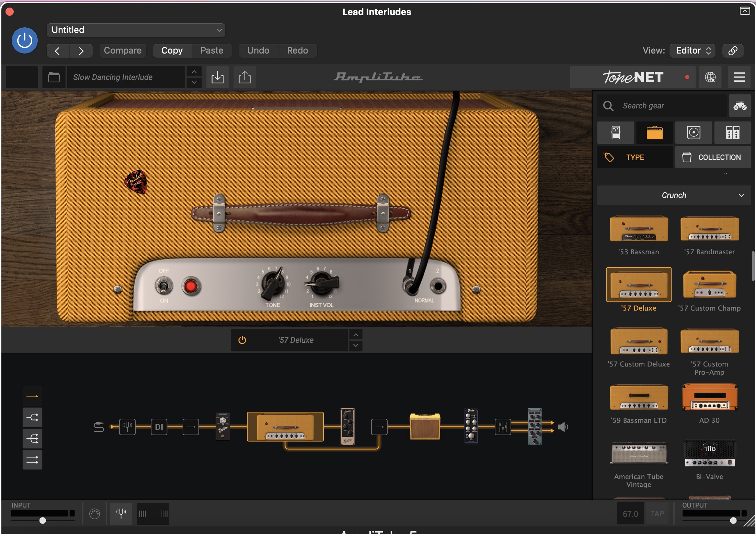Image resolution: width=756 pixels, height=534 pixels.
Task: Select the COLLECTION filter tab
Action: 713,157
